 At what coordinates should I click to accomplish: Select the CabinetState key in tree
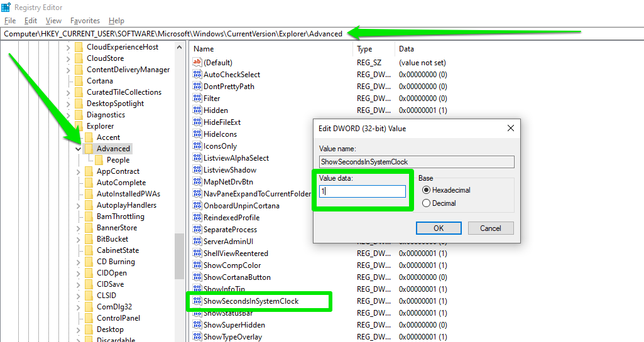coord(118,250)
